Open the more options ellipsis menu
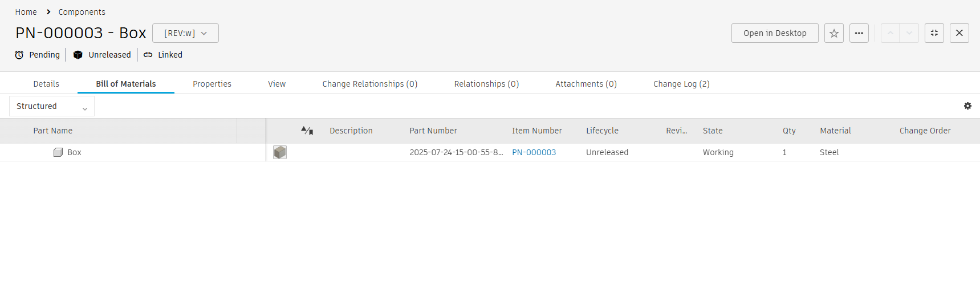 pos(859,33)
